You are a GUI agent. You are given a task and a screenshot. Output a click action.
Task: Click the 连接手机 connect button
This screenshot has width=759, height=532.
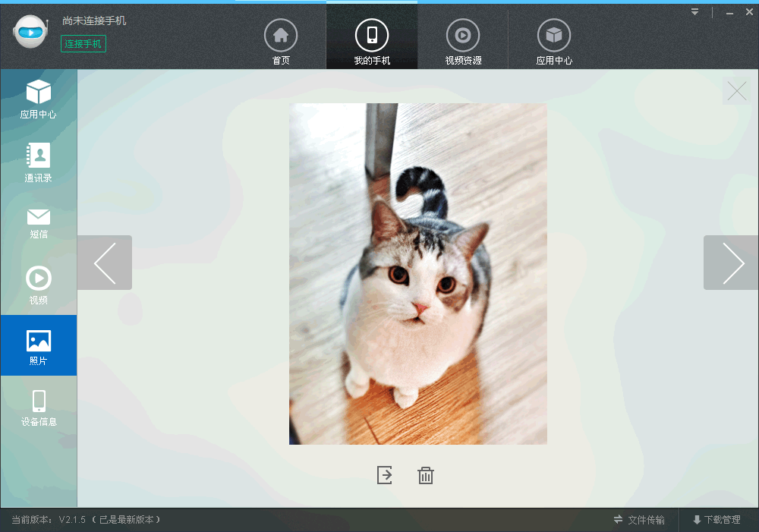(83, 44)
